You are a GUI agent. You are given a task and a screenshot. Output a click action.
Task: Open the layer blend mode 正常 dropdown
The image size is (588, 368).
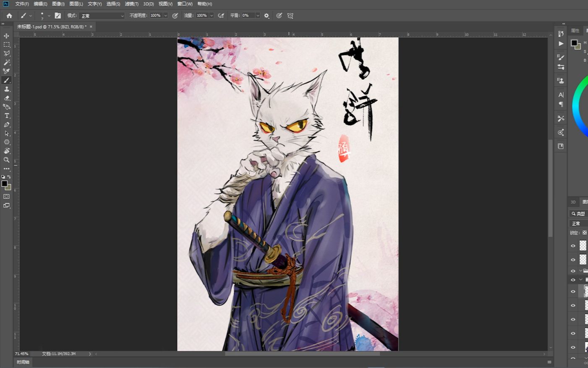coord(579,223)
